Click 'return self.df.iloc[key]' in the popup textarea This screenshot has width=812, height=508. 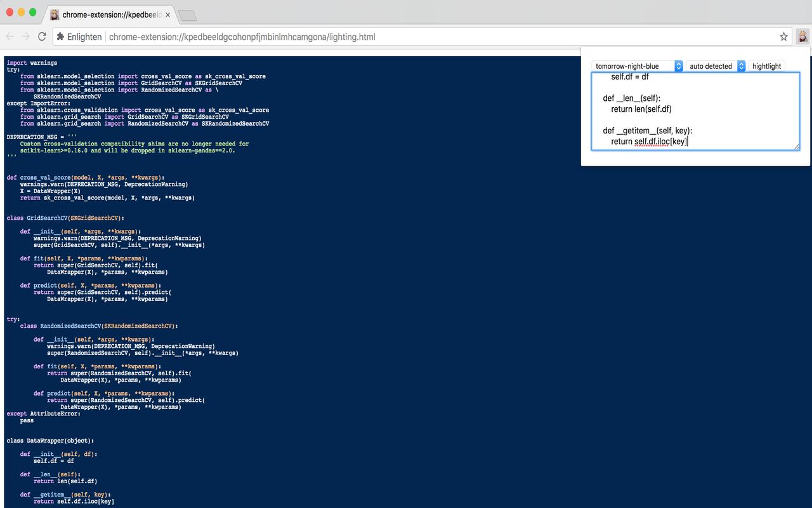click(649, 142)
